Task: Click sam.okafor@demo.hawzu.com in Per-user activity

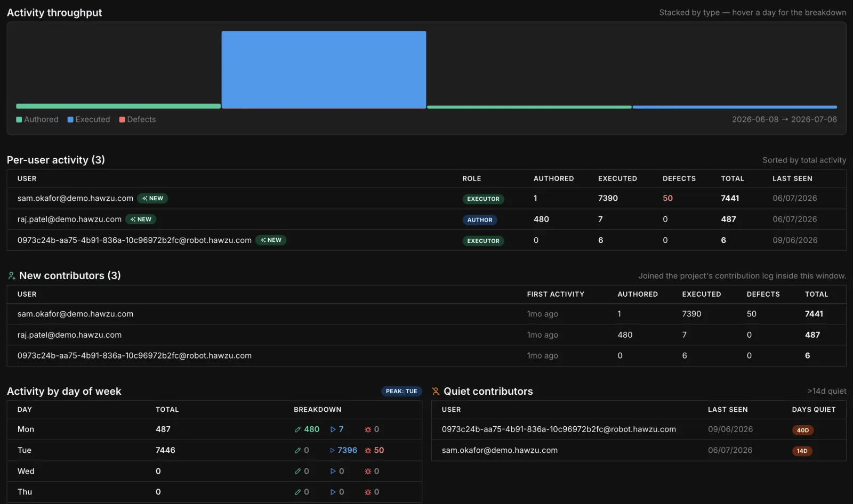Action: (75, 198)
